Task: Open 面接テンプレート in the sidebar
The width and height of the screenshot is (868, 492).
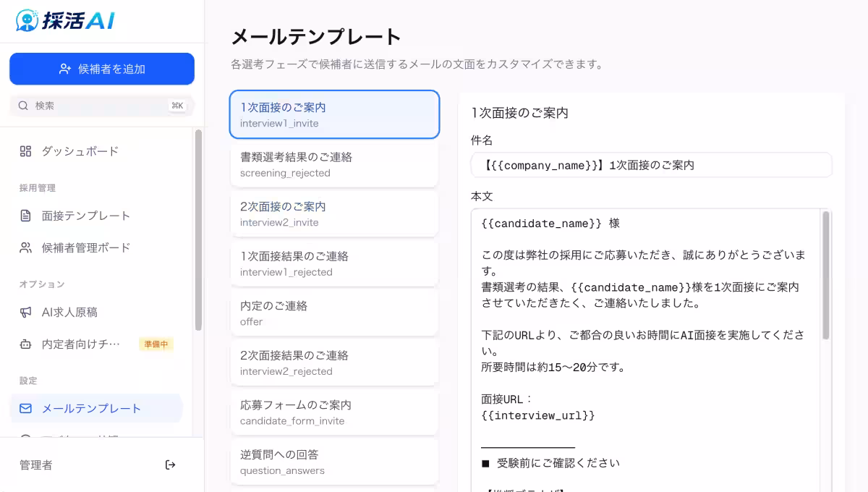Action: pyautogui.click(x=96, y=216)
